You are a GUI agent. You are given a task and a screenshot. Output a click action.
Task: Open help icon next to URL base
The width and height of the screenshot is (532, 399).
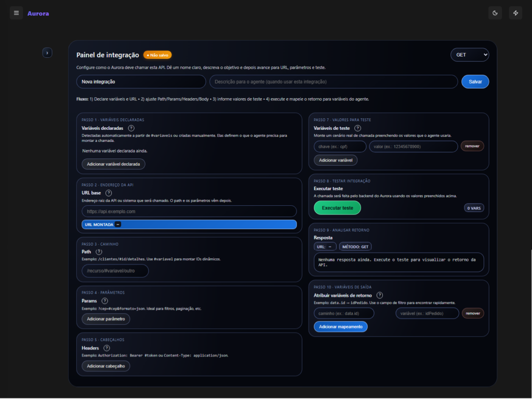[x=109, y=193]
